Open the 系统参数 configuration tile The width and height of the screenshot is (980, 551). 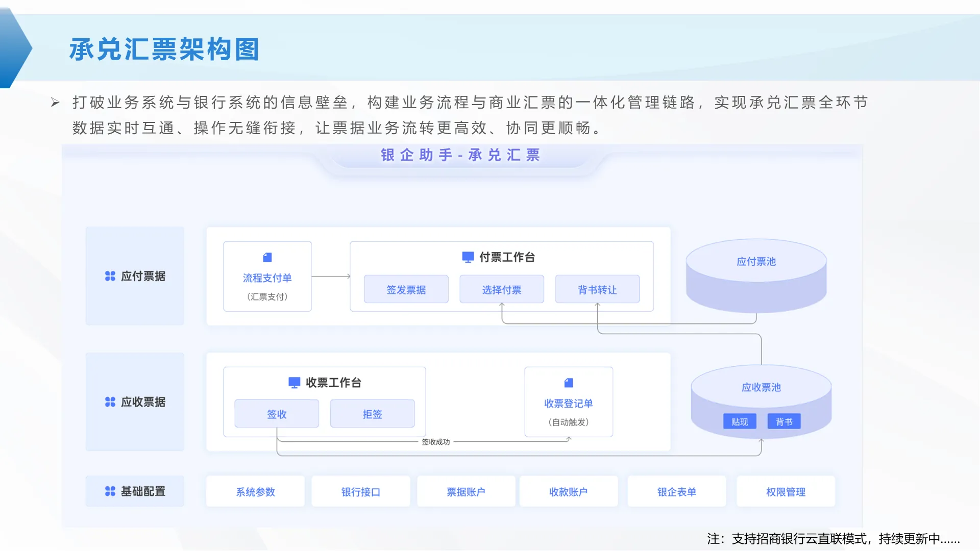(x=255, y=491)
